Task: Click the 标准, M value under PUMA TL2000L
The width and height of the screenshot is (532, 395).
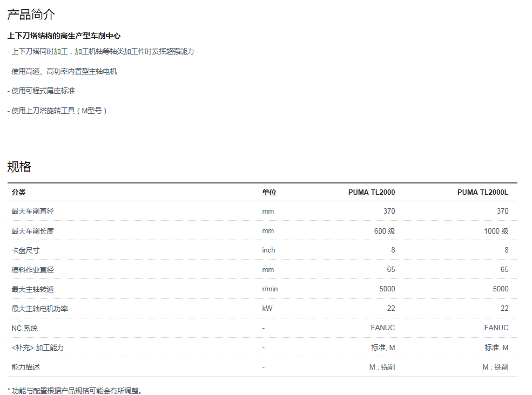Action: click(x=496, y=348)
